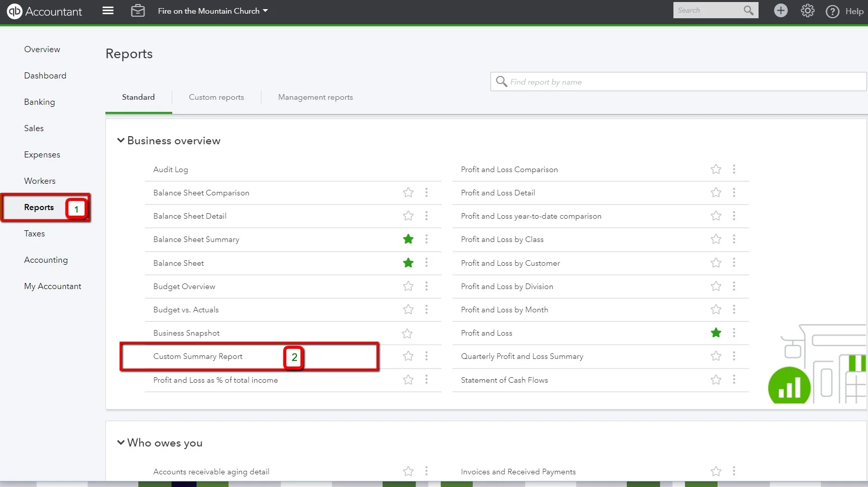Screen dimensions: 868x487
Task: Open more options for Profit and Loss by Customer
Action: (x=734, y=262)
